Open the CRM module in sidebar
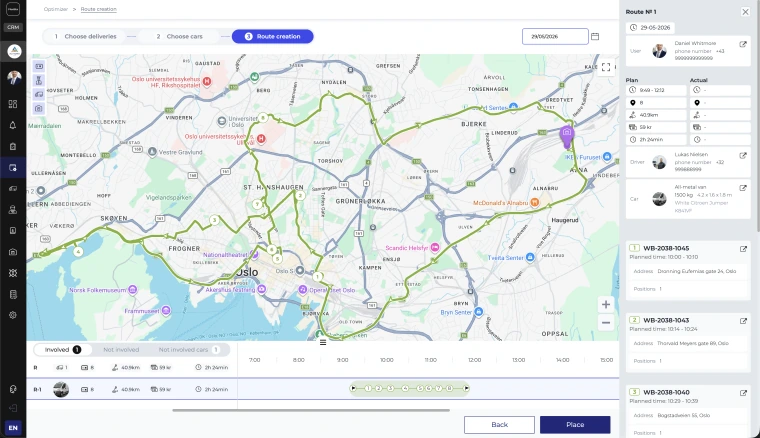Image resolution: width=760 pixels, height=438 pixels. click(13, 27)
